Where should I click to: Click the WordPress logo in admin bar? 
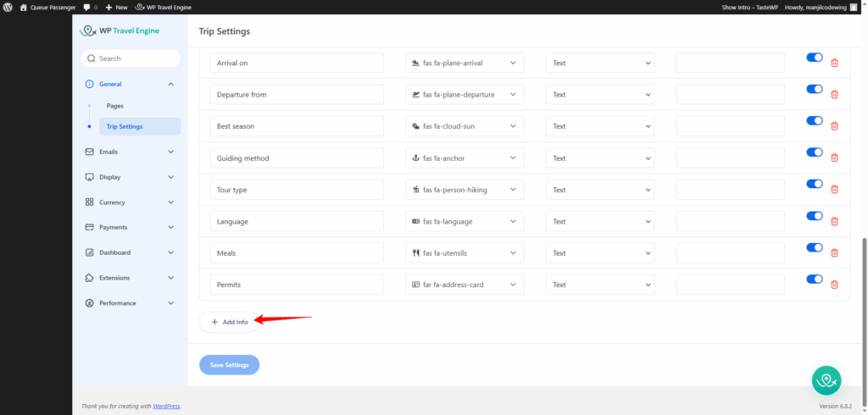pos(8,7)
